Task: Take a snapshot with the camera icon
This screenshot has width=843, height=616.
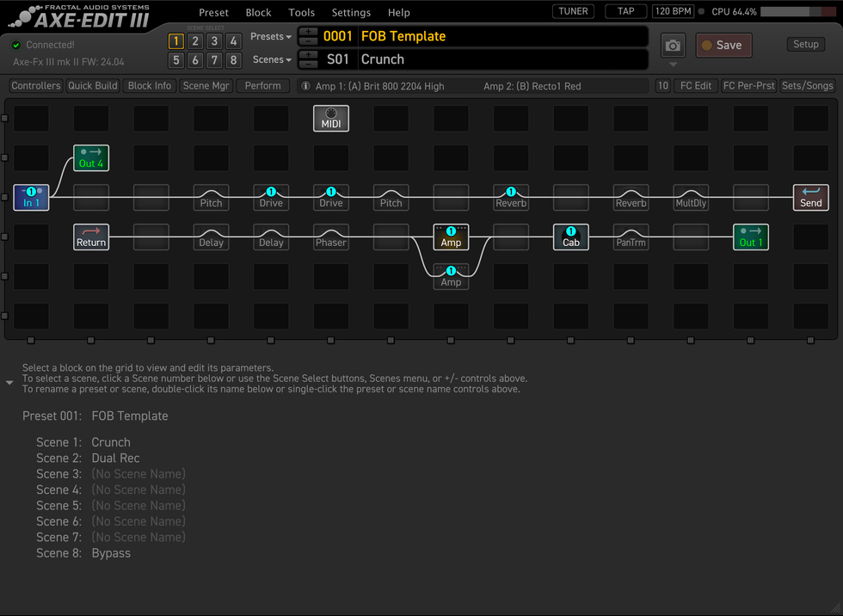Action: coord(673,46)
